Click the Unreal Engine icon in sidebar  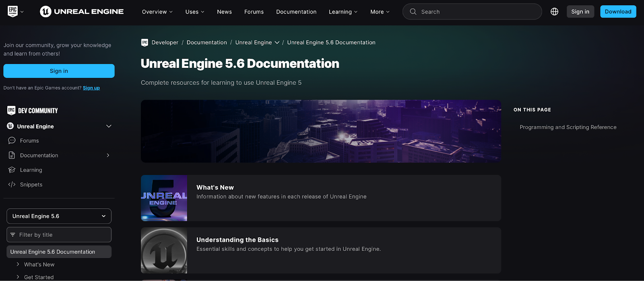pyautogui.click(x=10, y=126)
